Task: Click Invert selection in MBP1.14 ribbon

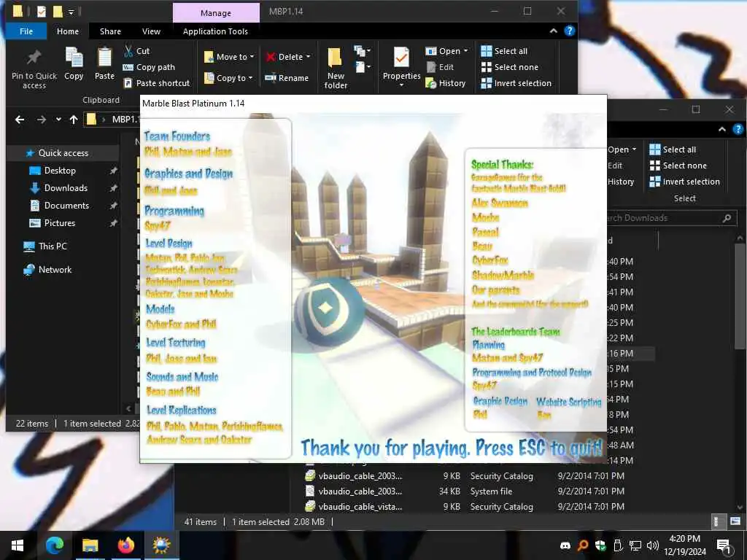Action: (516, 83)
